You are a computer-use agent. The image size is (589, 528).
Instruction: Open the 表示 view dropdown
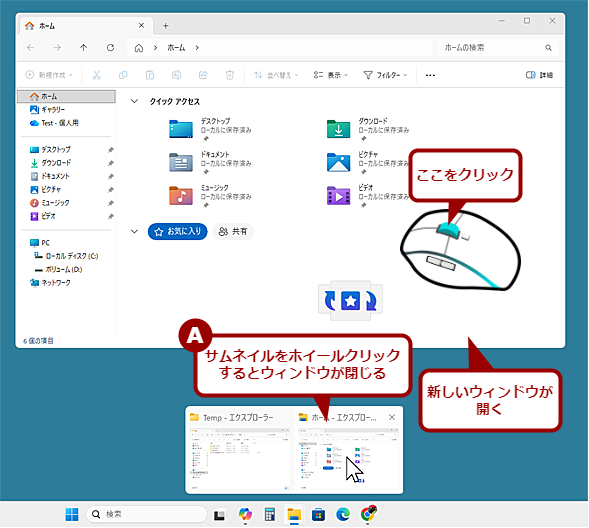tap(331, 75)
